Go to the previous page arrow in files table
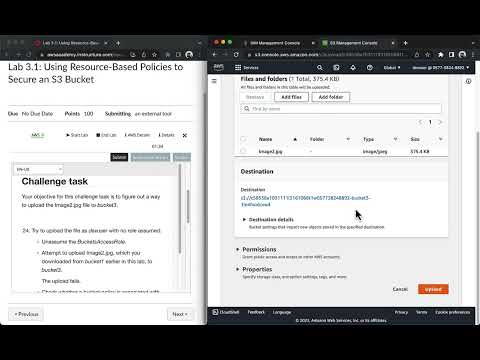480x360 pixels. tap(420, 122)
